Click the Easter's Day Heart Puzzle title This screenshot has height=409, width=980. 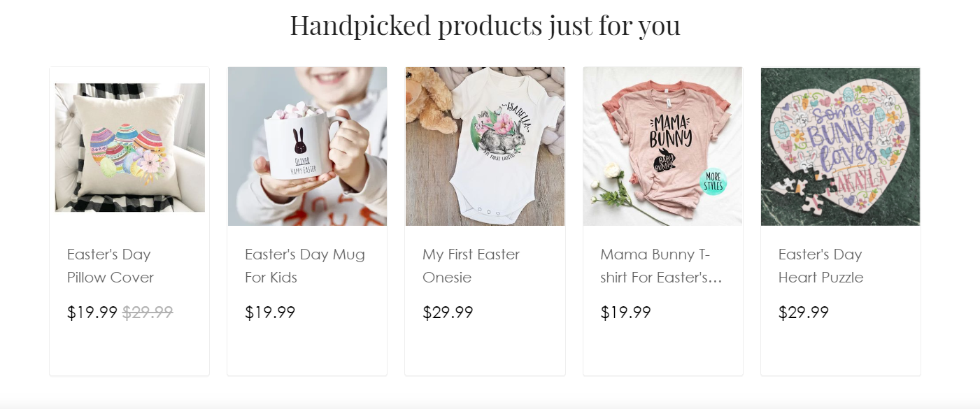point(821,266)
